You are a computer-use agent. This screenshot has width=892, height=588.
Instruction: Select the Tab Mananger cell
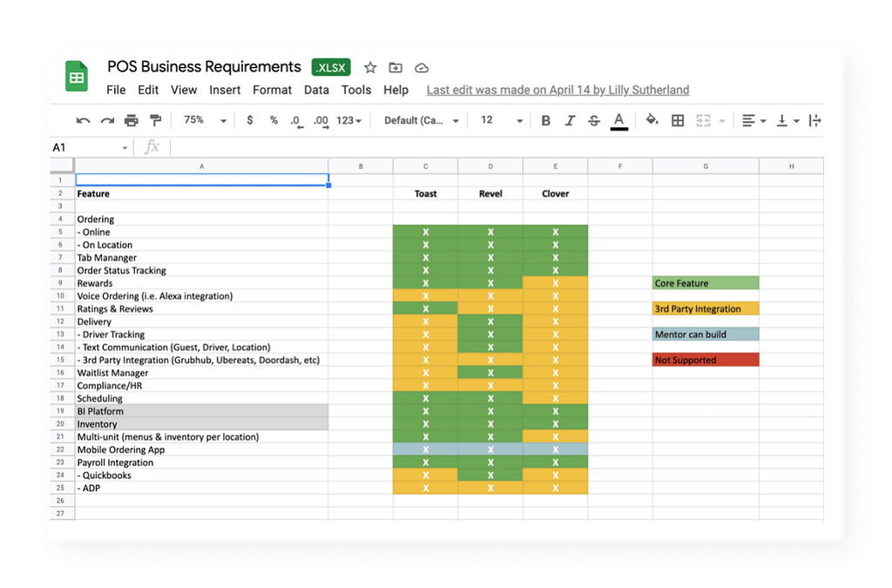(201, 258)
